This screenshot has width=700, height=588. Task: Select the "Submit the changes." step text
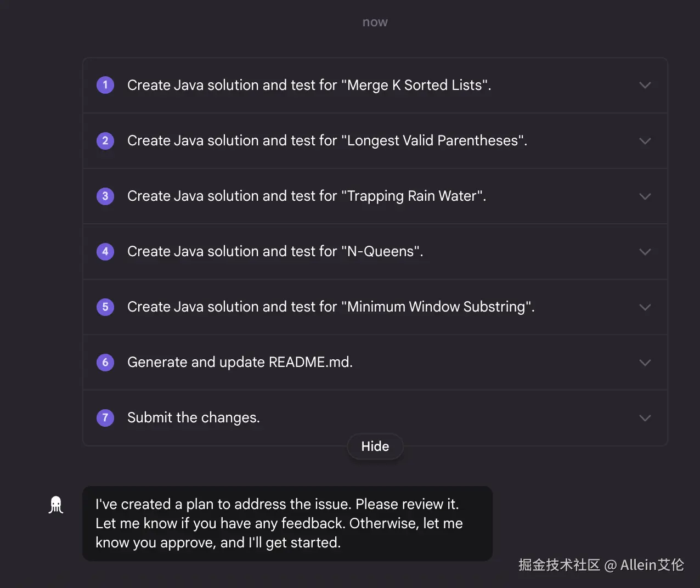point(193,417)
